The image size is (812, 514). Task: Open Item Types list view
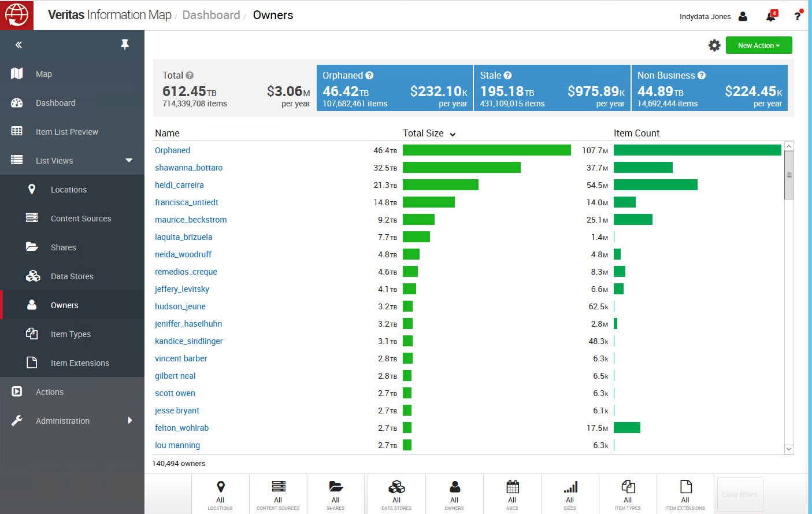point(72,334)
